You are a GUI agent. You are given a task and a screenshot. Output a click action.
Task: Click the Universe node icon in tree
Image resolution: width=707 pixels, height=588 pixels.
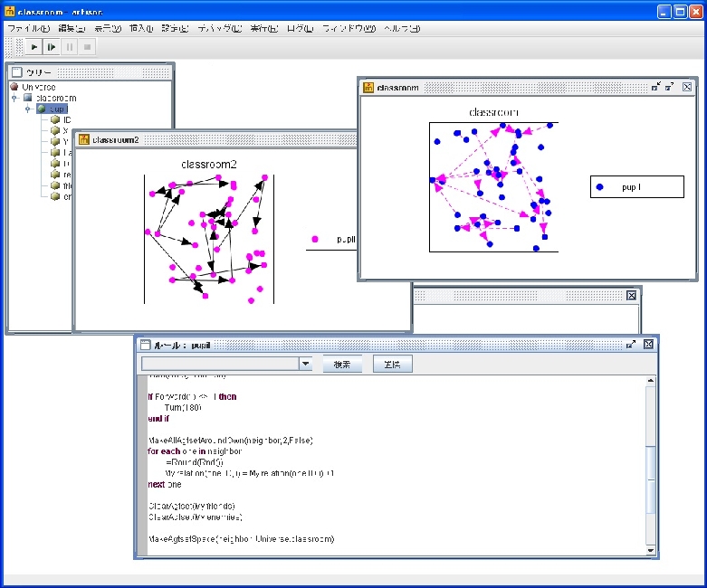14,87
